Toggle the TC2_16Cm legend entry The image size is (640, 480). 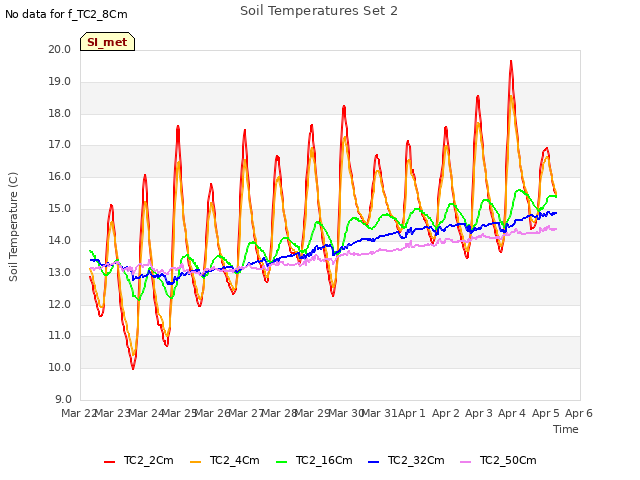pos(314,461)
